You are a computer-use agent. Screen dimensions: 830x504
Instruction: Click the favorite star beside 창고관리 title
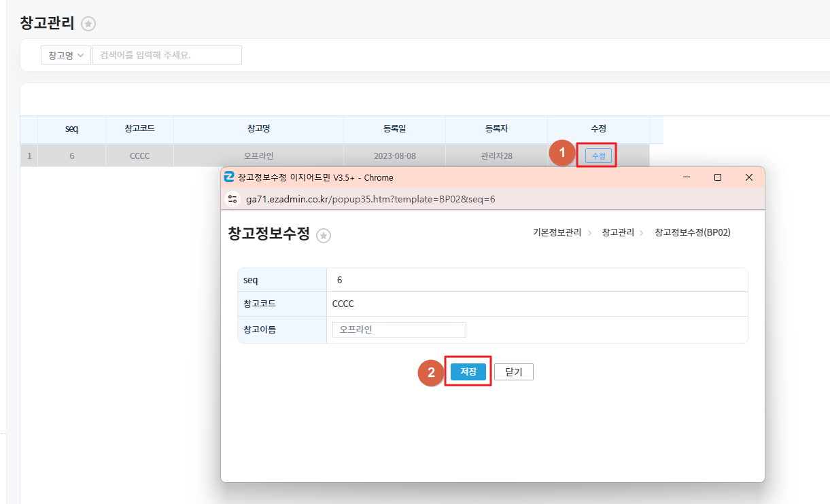tap(88, 24)
